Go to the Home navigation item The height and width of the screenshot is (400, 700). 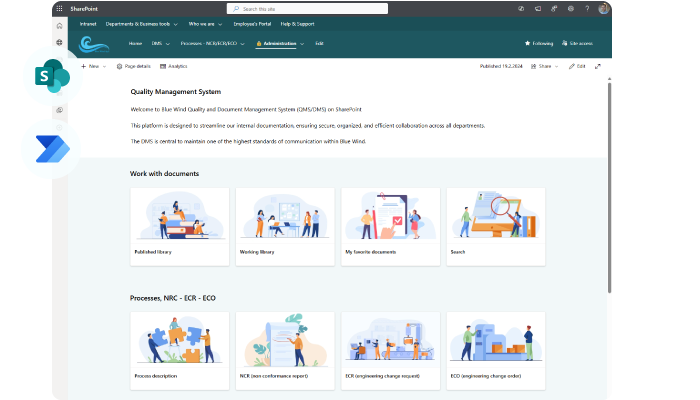tap(135, 44)
